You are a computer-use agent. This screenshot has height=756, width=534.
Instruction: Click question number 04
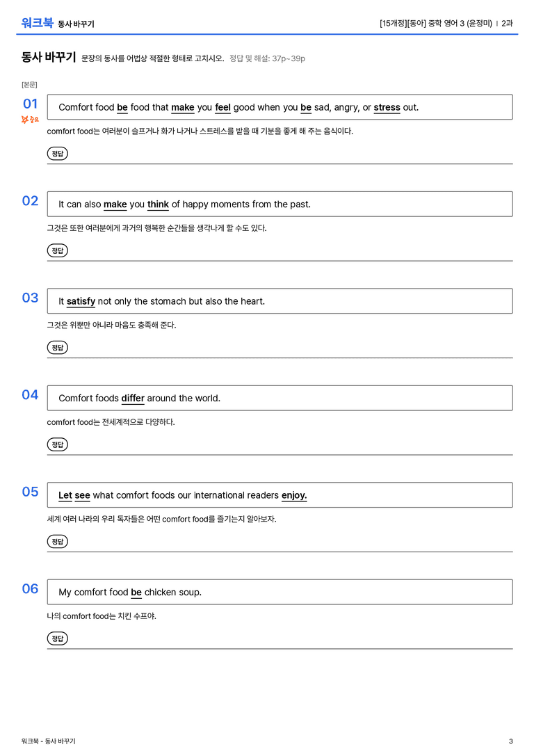[x=30, y=395]
